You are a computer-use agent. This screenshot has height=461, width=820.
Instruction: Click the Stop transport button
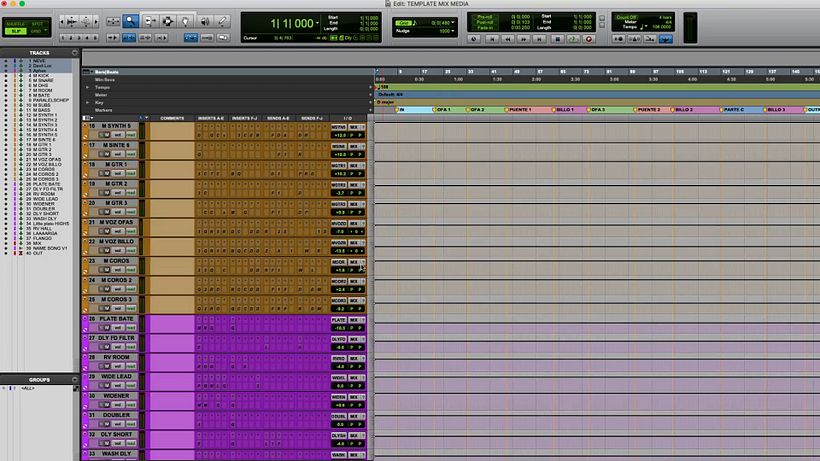557,39
